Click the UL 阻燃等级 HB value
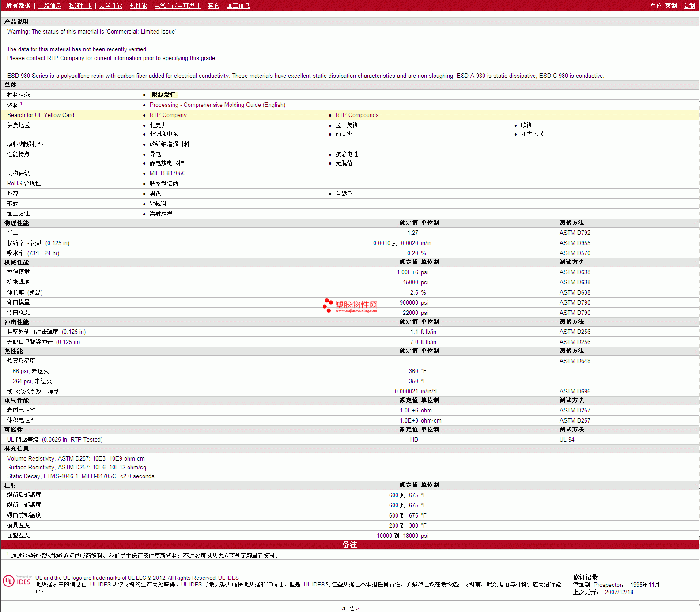 (414, 439)
